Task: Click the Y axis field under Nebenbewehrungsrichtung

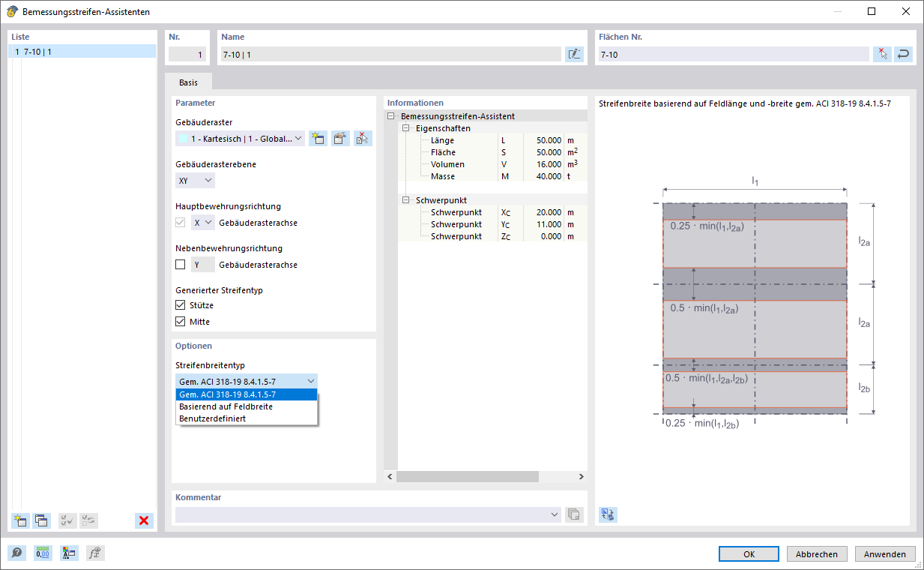Action: click(x=203, y=265)
